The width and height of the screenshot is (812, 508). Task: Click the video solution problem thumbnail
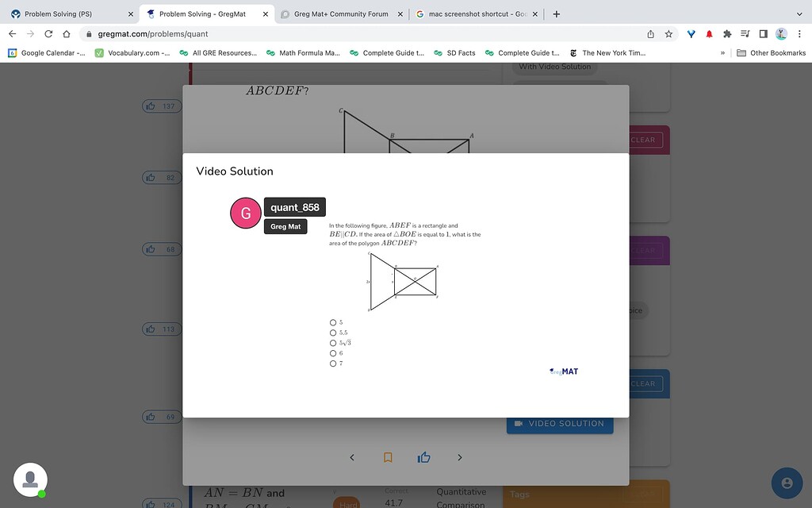coord(405,294)
